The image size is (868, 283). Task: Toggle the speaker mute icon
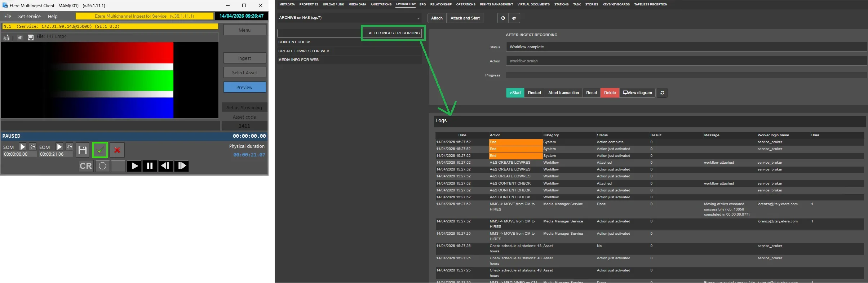[20, 37]
